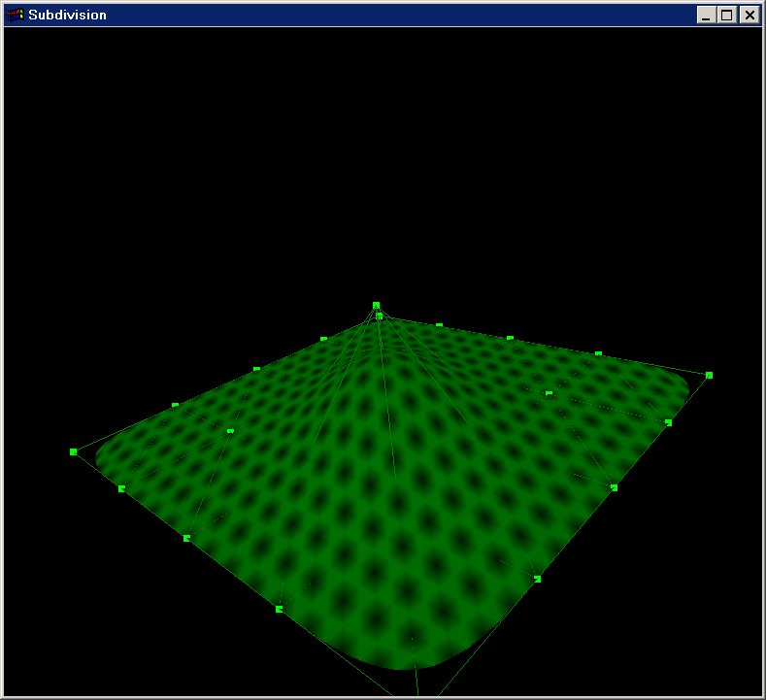Select the topmost apex control point
766x700 pixels.
(x=376, y=305)
